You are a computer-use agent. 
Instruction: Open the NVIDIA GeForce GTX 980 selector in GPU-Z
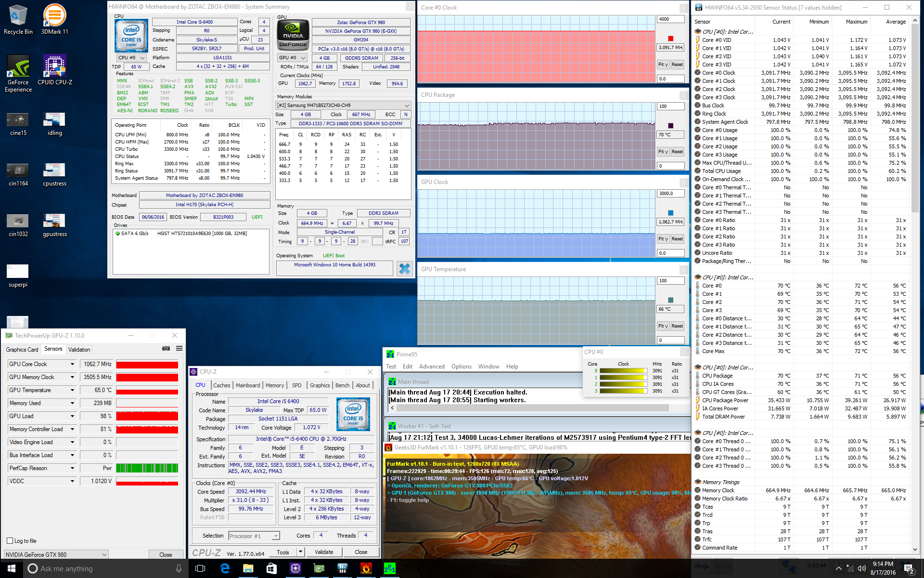tap(56, 554)
